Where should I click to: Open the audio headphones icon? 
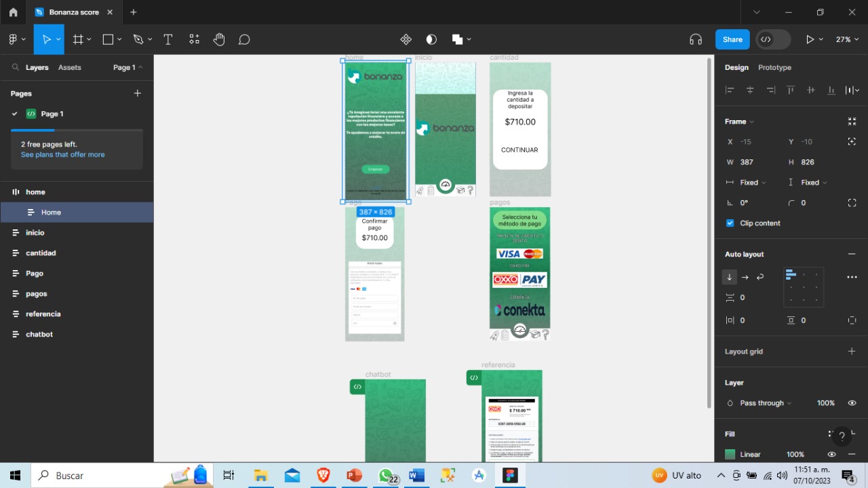coord(696,39)
